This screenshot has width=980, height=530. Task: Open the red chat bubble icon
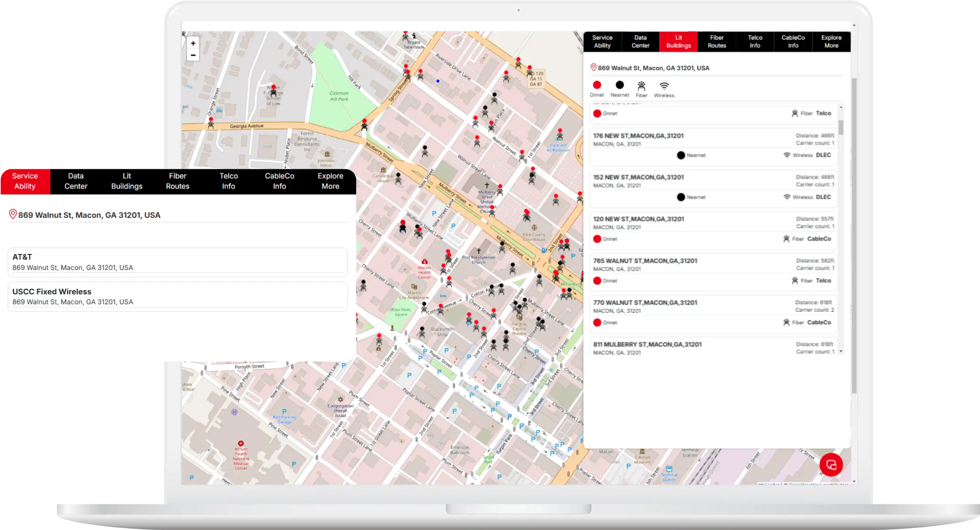click(x=831, y=465)
